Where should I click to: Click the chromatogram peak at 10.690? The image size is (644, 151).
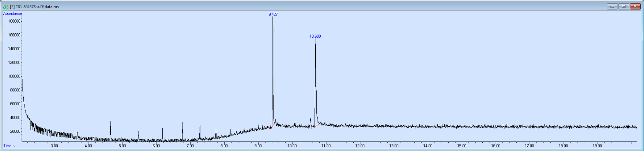[316, 82]
